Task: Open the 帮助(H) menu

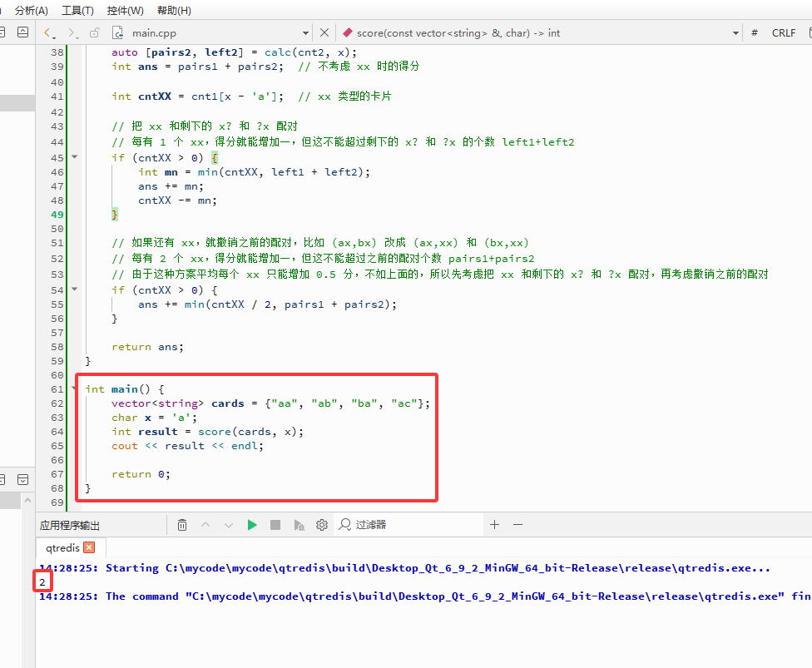Action: click(174, 10)
